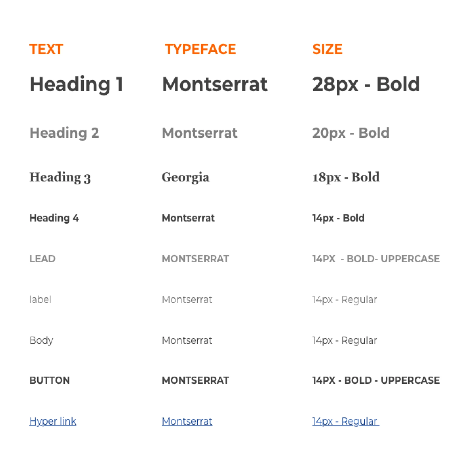Select the gray LEAD sample text
Screen dimensions: 476x472
[x=42, y=259]
